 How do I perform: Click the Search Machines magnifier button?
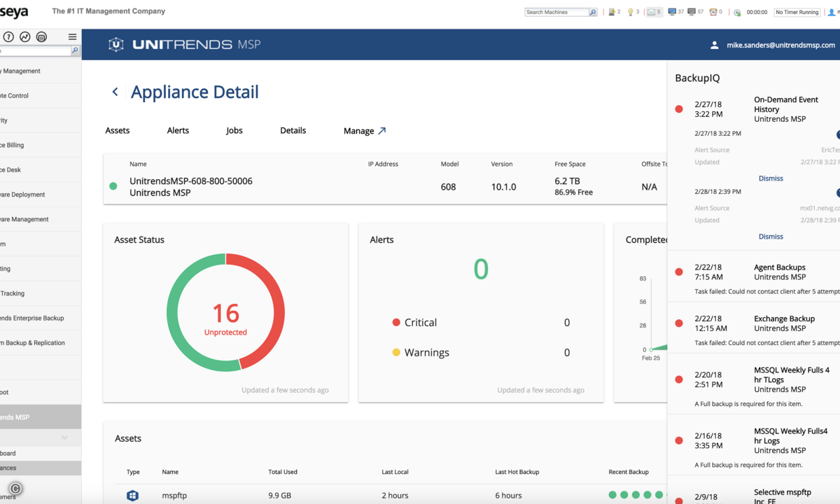tap(593, 12)
